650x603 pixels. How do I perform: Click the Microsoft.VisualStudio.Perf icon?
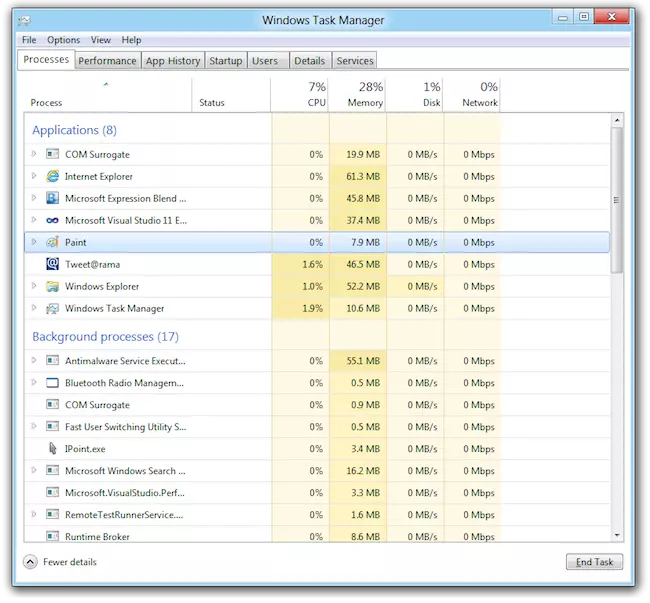(52, 492)
